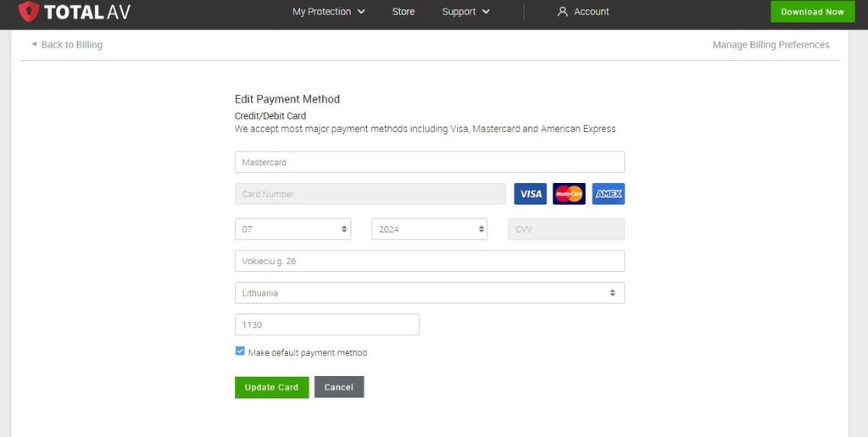Open the expiry year 2024 dropdown
868x437 pixels.
click(x=430, y=229)
